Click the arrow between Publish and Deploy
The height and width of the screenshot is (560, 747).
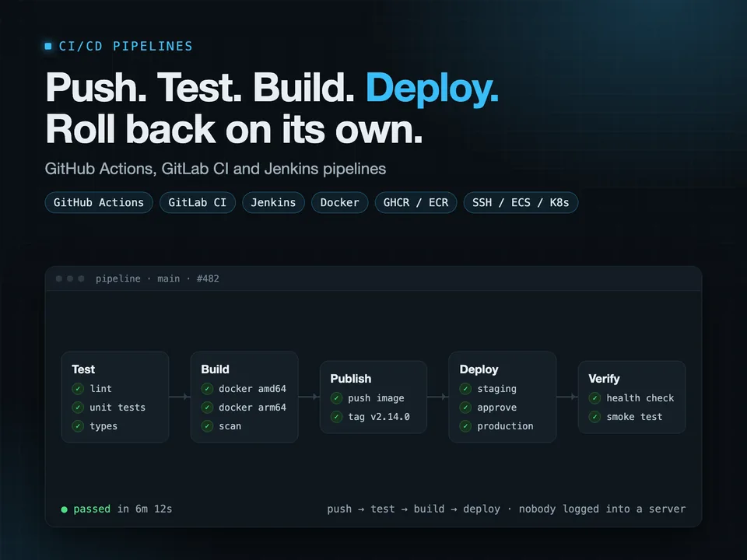[x=438, y=397]
